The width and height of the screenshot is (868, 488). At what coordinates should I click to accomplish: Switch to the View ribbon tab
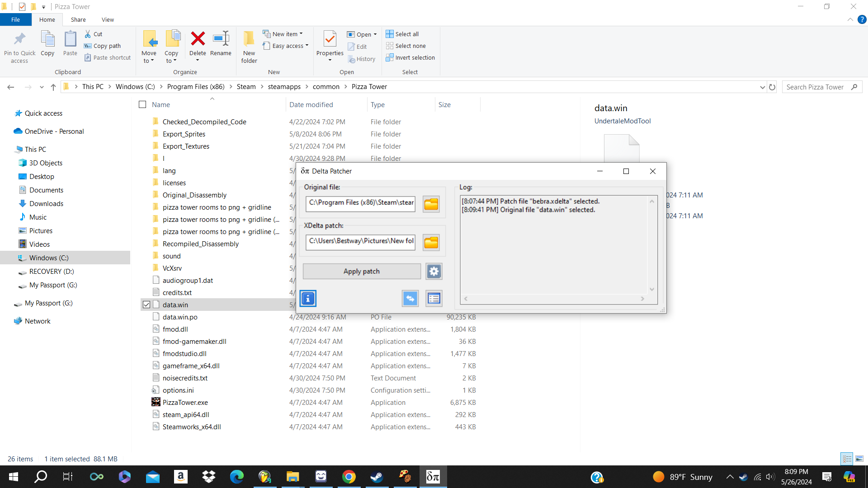tap(108, 19)
